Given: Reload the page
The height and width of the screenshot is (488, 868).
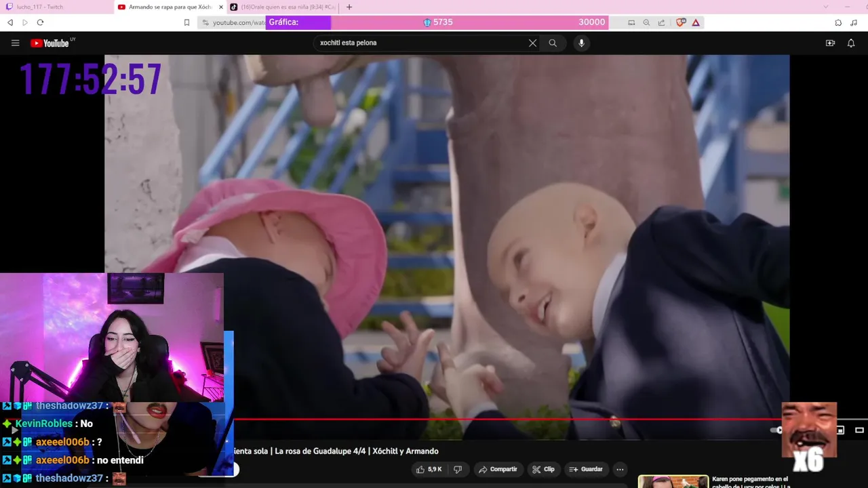Looking at the screenshot, I should (40, 22).
